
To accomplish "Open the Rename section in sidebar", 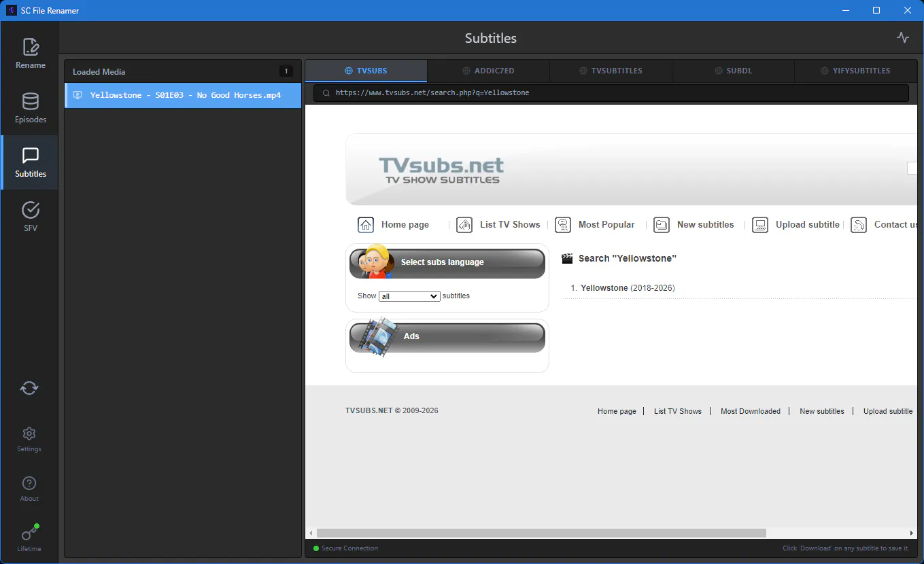I will (30, 54).
